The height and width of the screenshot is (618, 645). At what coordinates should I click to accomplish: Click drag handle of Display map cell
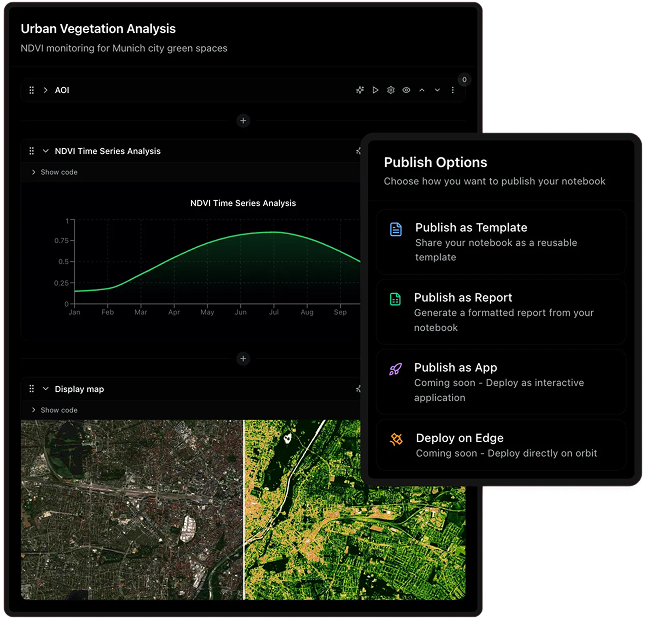click(32, 389)
